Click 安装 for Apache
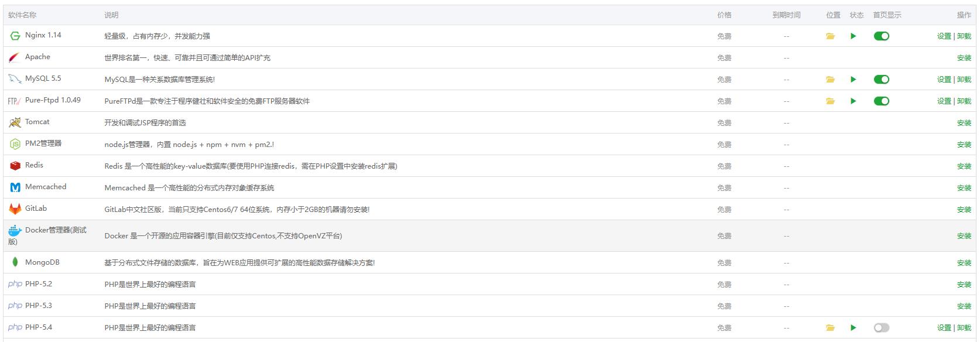Image resolution: width=980 pixels, height=342 pixels. 964,58
